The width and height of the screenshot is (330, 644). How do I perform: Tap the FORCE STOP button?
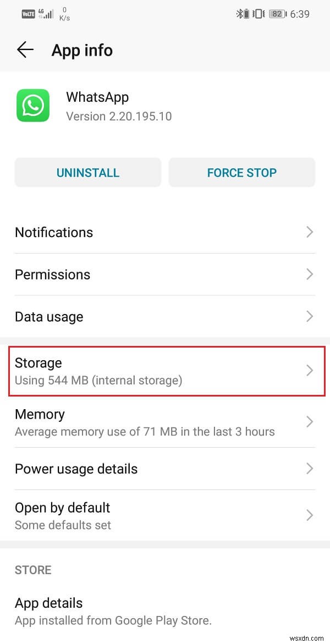(x=242, y=173)
